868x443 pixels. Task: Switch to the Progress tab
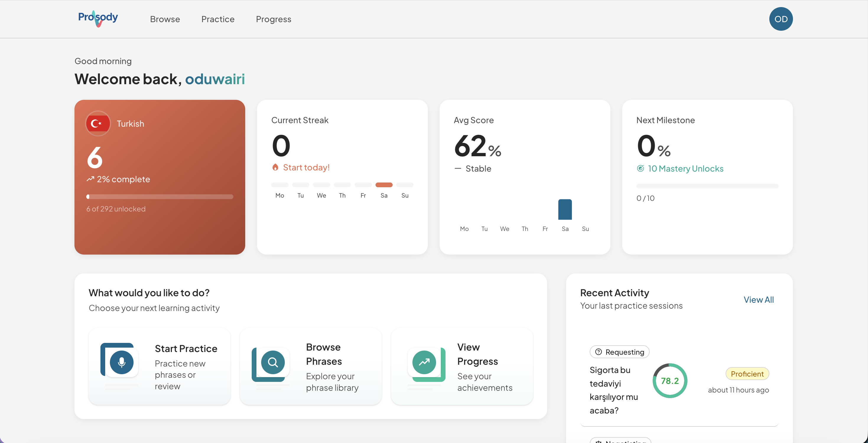point(273,19)
